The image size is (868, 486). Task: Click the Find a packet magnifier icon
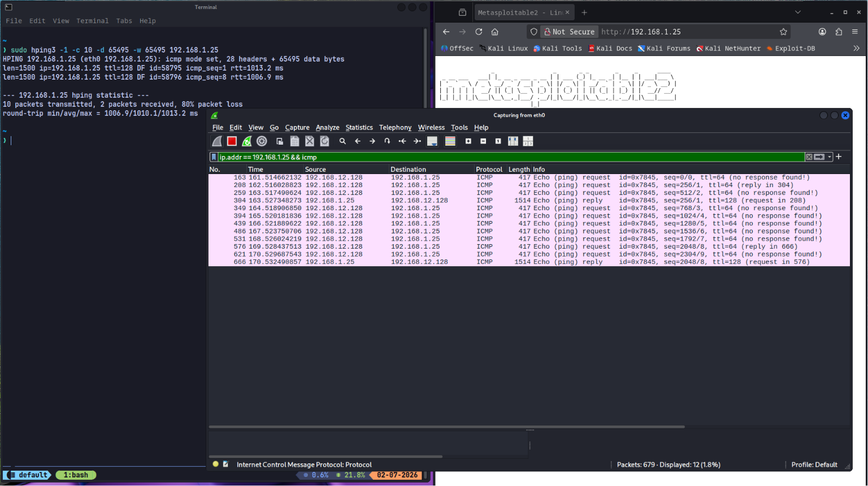[342, 141]
